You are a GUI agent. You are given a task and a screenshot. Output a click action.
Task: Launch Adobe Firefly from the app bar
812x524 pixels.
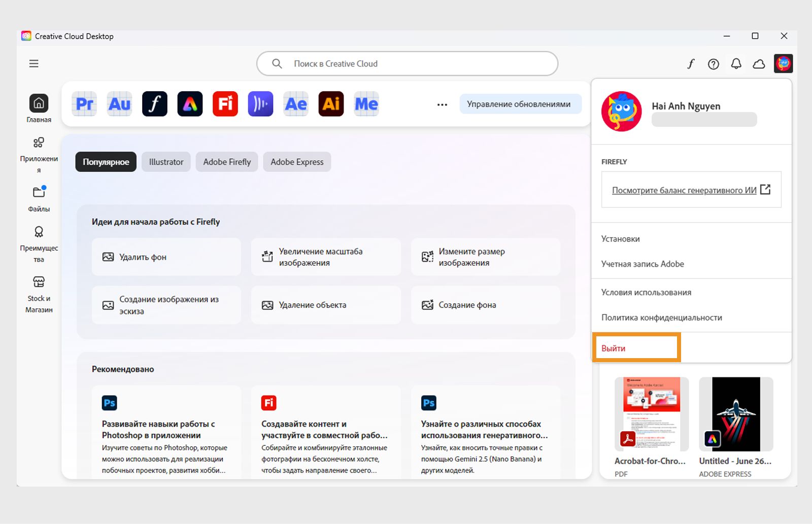225,104
